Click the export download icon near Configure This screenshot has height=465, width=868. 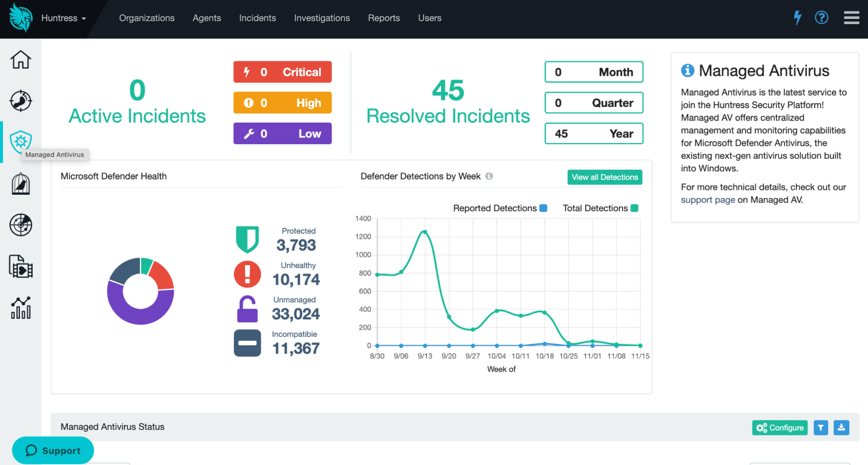(x=842, y=428)
